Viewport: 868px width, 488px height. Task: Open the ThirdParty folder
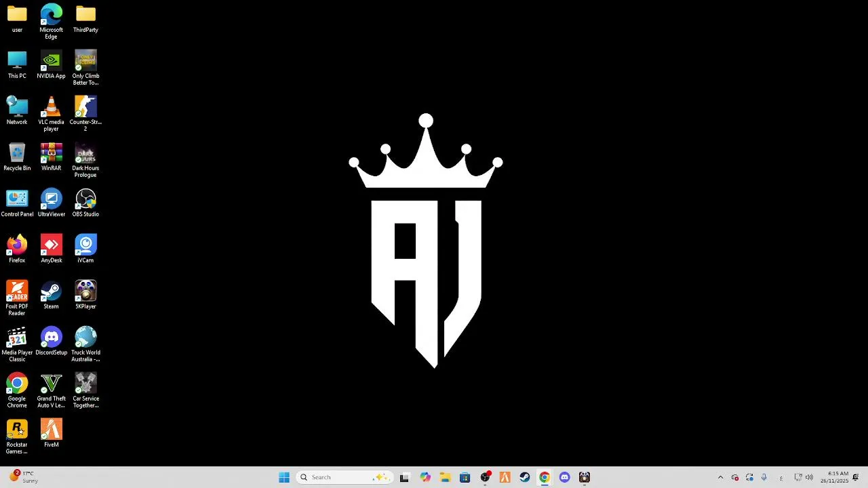coord(85,18)
